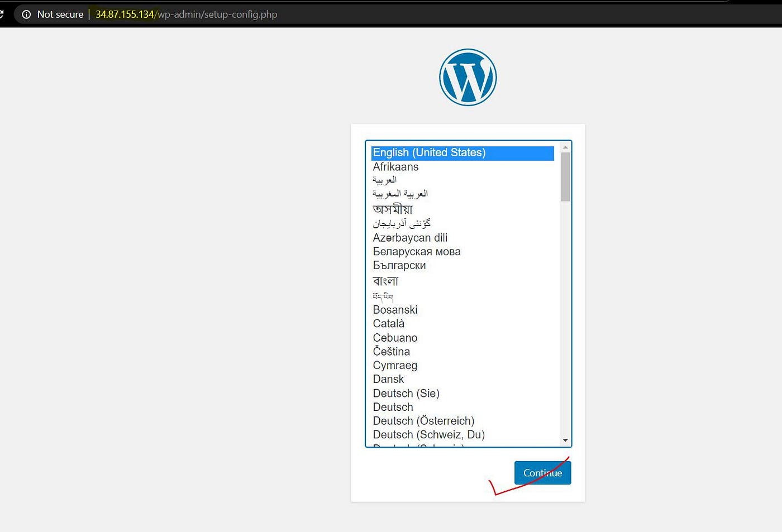The image size is (782, 532).
Task: Select Cebuano language
Action: pos(462,338)
